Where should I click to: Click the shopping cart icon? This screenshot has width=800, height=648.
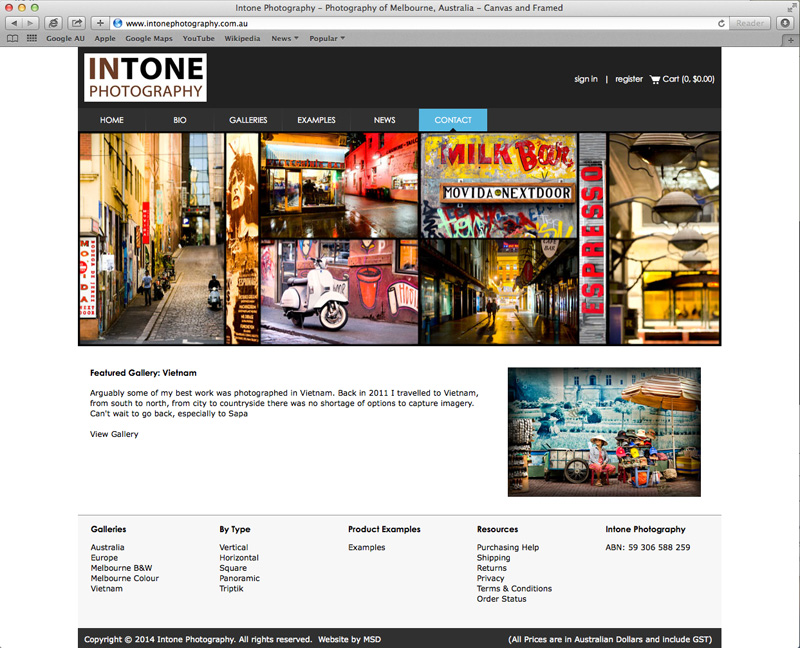click(x=655, y=79)
